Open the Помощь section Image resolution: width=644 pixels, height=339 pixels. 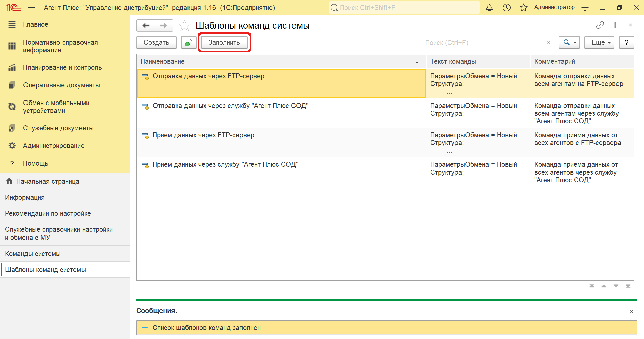click(x=65, y=163)
